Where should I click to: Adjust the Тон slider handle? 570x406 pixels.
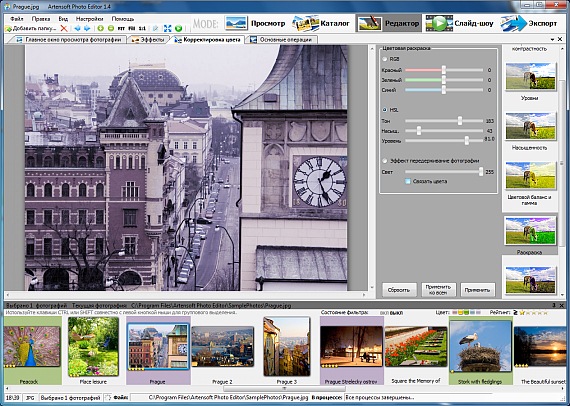pos(460,121)
